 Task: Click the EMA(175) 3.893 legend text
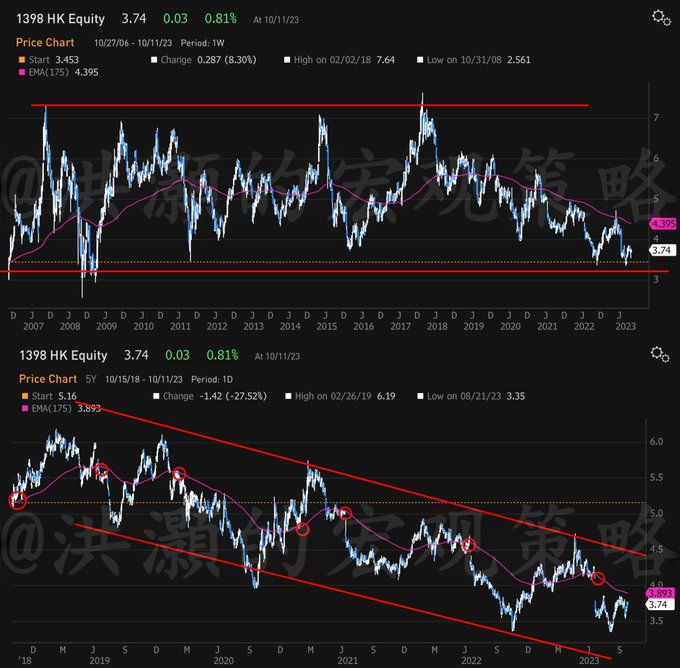66,408
